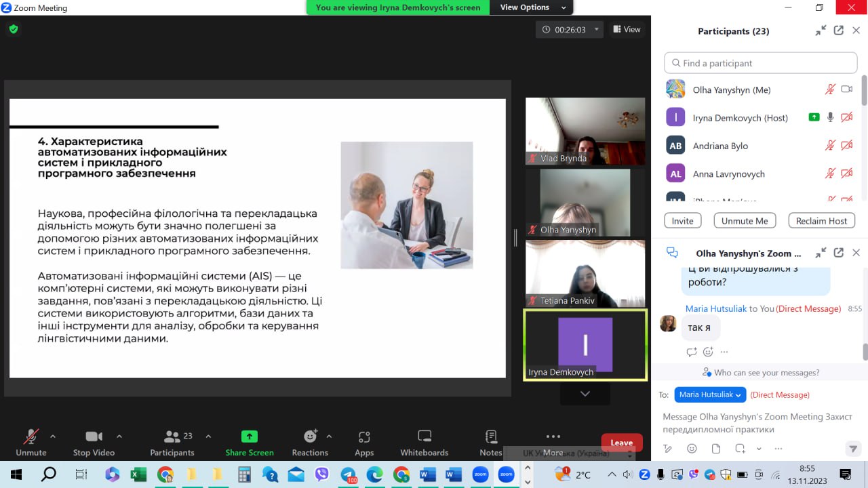The width and height of the screenshot is (868, 488).
Task: Click the file attachment icon in chat
Action: pyautogui.click(x=716, y=449)
